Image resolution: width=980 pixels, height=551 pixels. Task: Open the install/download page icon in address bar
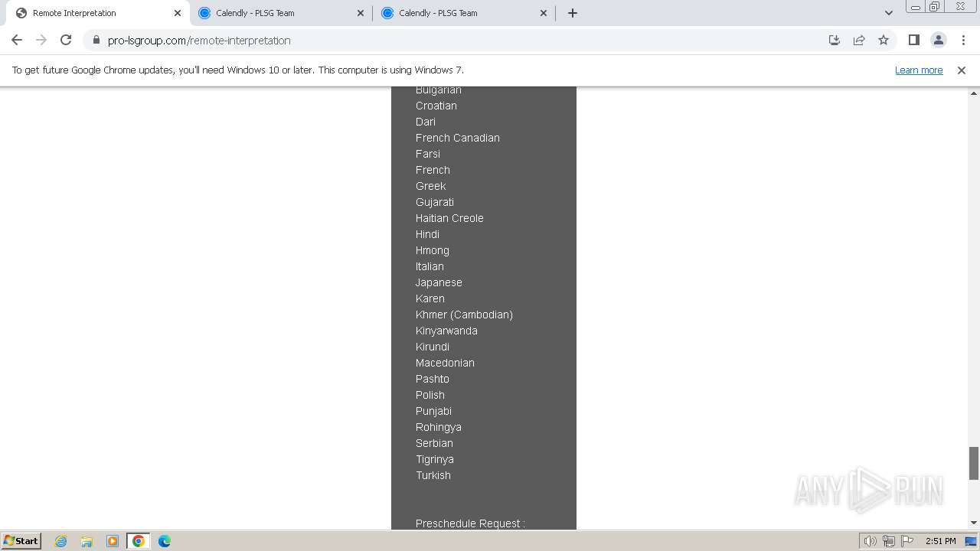[835, 40]
